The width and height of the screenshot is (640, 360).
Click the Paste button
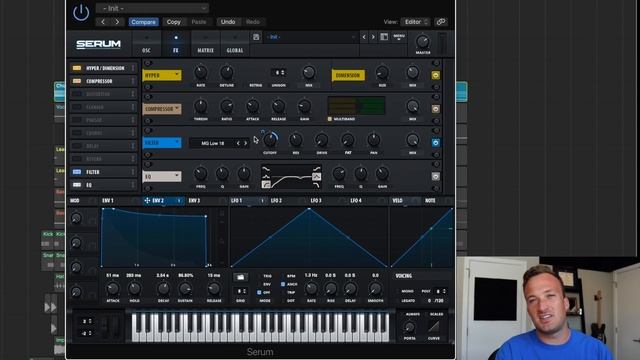pyautogui.click(x=199, y=22)
